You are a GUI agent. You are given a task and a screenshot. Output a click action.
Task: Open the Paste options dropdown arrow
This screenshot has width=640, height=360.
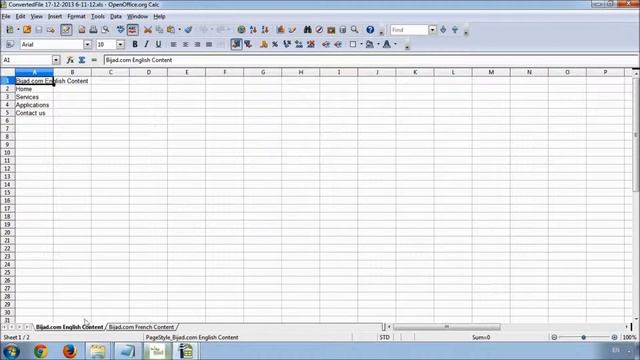point(180,30)
